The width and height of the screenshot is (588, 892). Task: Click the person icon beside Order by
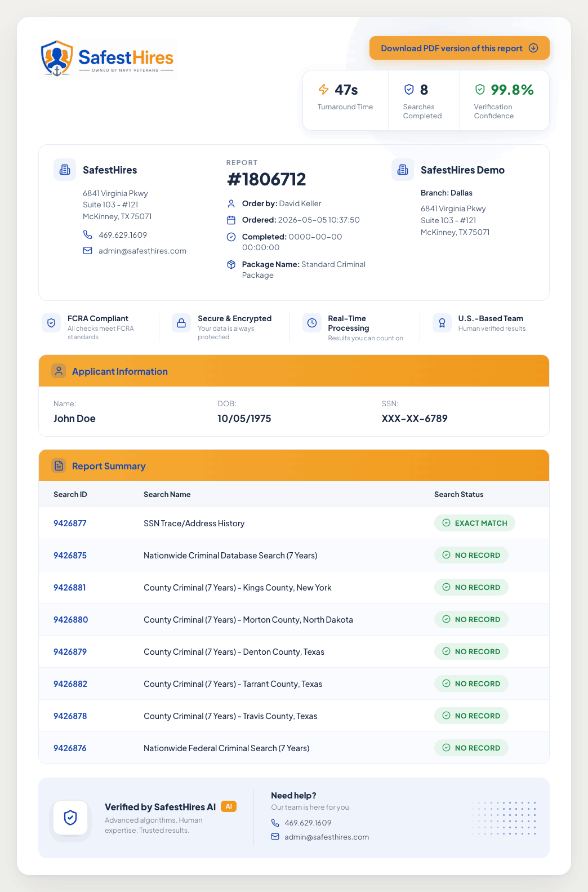click(231, 203)
